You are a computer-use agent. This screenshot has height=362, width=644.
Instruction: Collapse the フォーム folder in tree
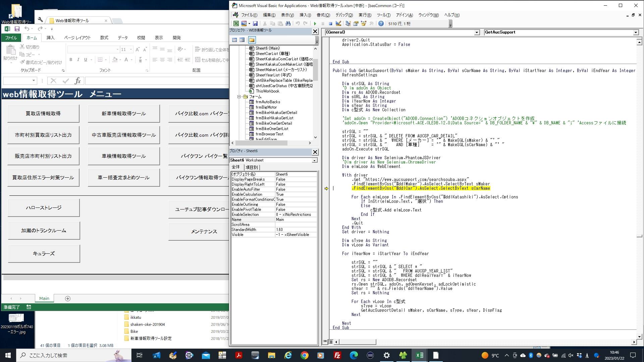pos(239,97)
